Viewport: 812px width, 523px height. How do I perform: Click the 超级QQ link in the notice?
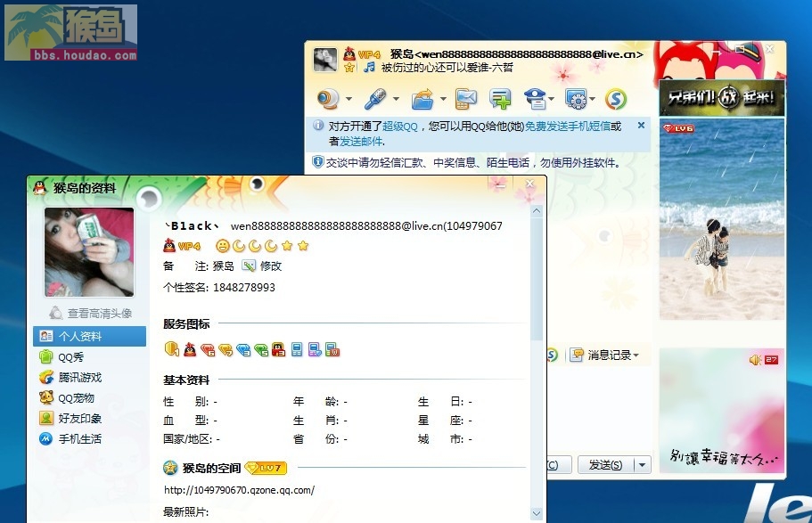pyautogui.click(x=400, y=127)
